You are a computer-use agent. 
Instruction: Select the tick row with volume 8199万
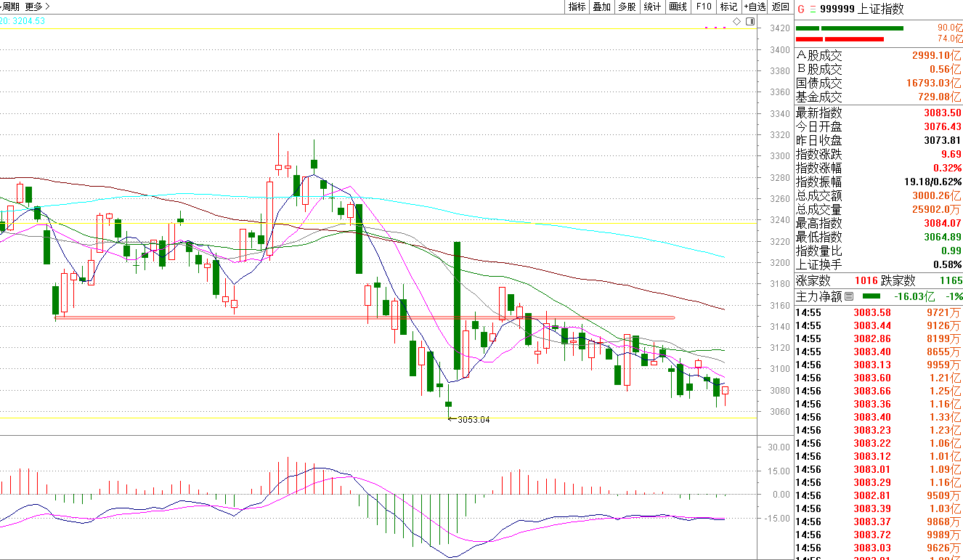pyautogui.click(x=879, y=338)
